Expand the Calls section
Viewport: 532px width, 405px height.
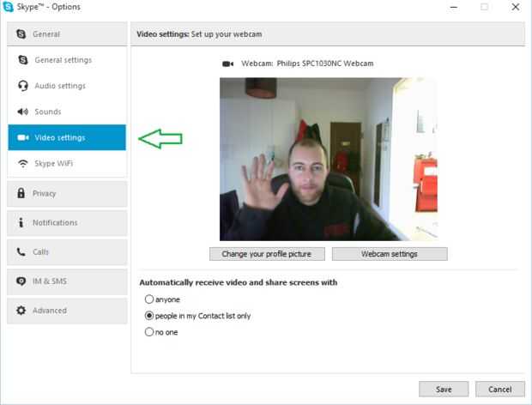67,252
